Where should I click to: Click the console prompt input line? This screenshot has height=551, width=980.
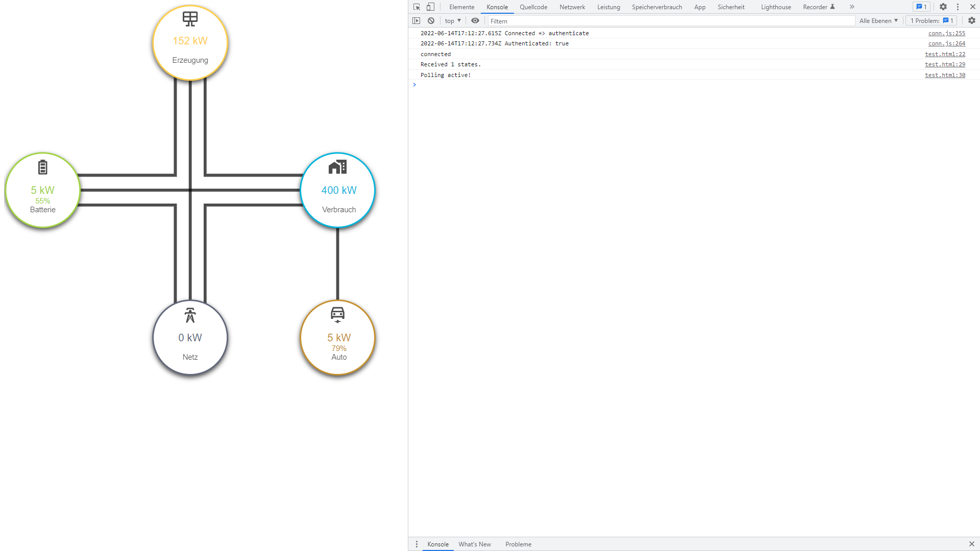[x=694, y=85]
